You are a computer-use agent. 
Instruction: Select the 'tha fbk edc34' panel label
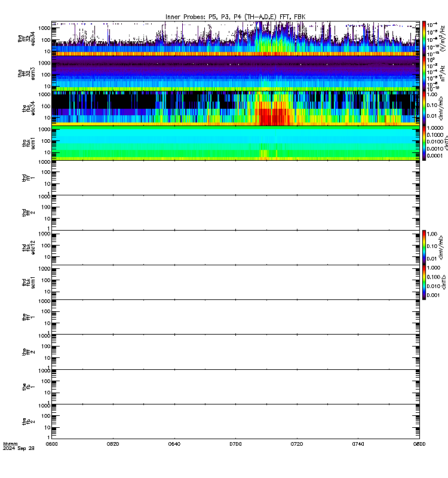29,107
